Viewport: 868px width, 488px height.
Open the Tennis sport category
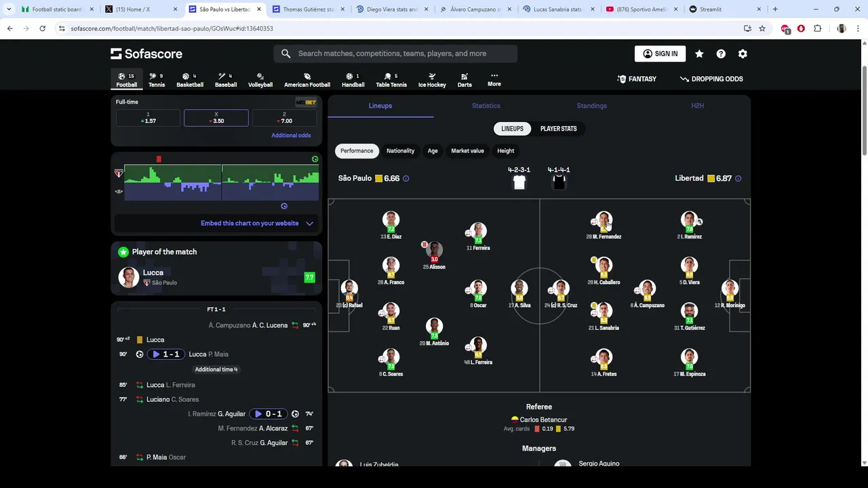point(157,80)
